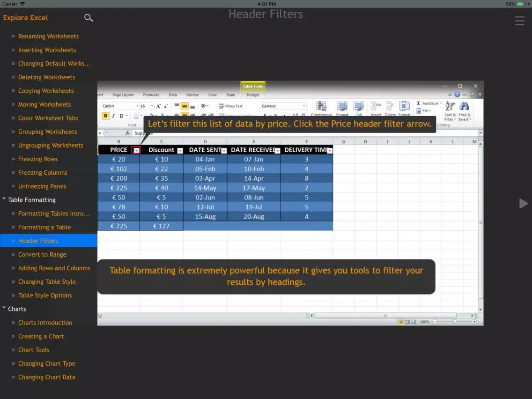The image size is (532, 399).
Task: Open the Table Style Options lesson
Action: tap(45, 295)
